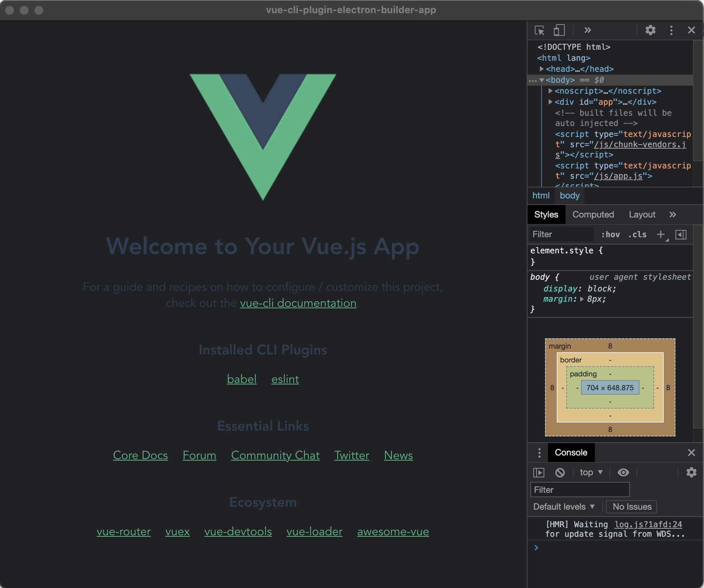This screenshot has height=588, width=704.
Task: Open the vue-cli documentation link
Action: (298, 303)
